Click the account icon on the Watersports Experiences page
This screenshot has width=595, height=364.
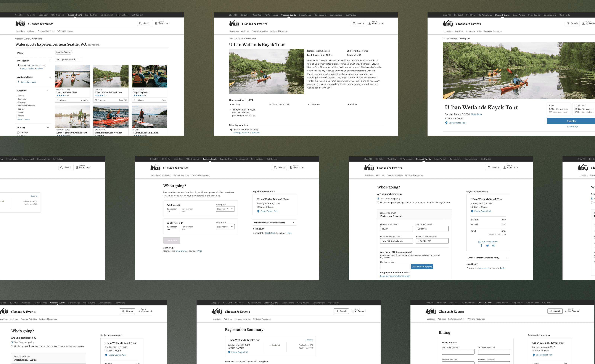click(156, 23)
